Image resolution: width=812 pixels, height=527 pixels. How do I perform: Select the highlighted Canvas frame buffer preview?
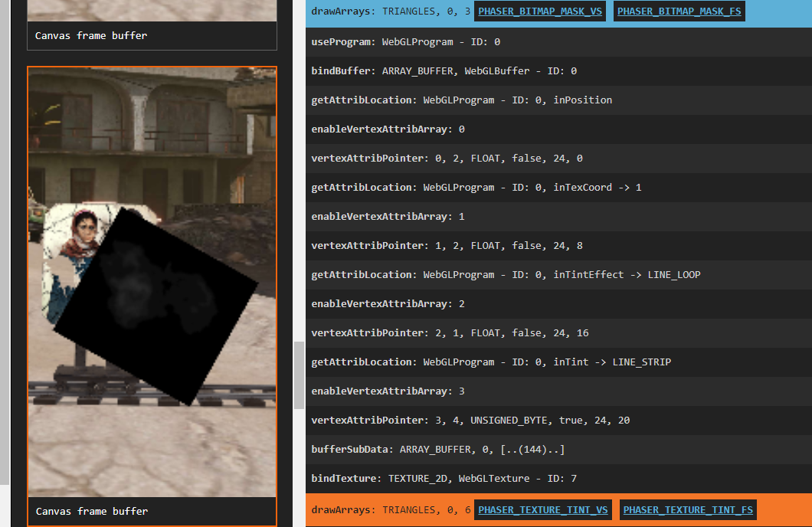click(152, 283)
